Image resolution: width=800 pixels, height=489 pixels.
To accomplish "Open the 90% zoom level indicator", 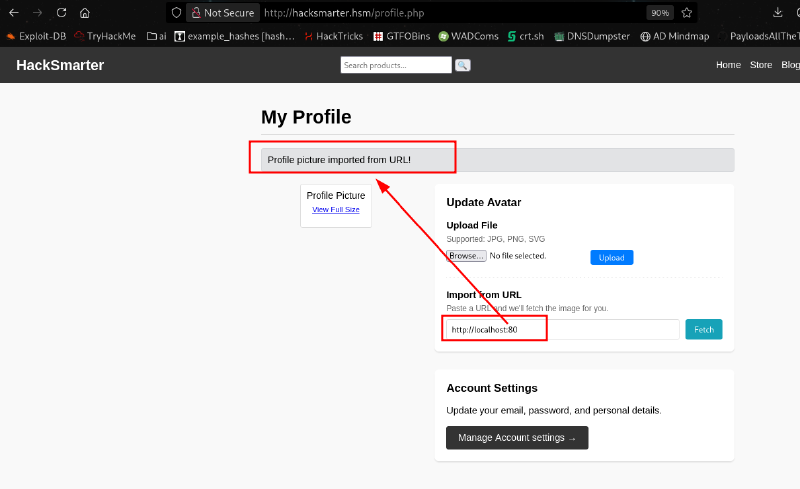I will tap(660, 13).
